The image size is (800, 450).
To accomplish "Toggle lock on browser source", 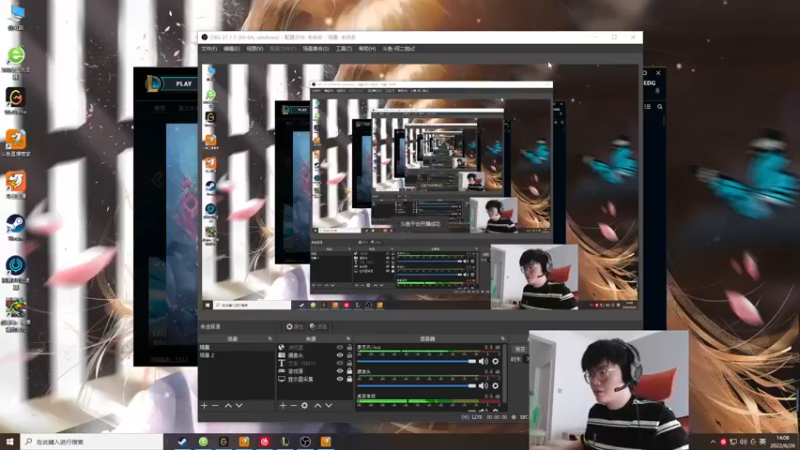I will coord(349,347).
